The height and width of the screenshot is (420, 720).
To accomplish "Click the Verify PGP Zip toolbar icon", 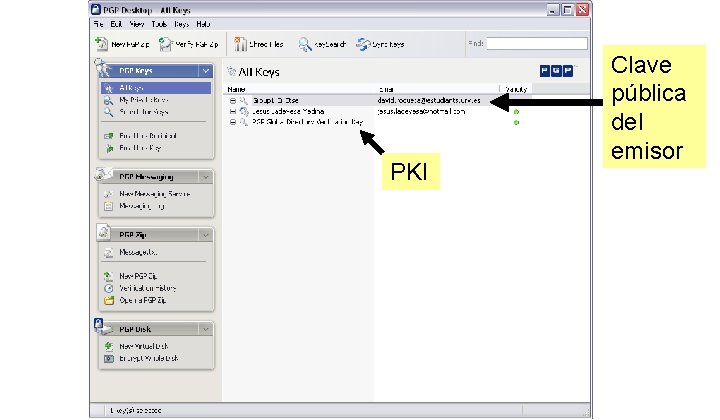I will tap(165, 44).
